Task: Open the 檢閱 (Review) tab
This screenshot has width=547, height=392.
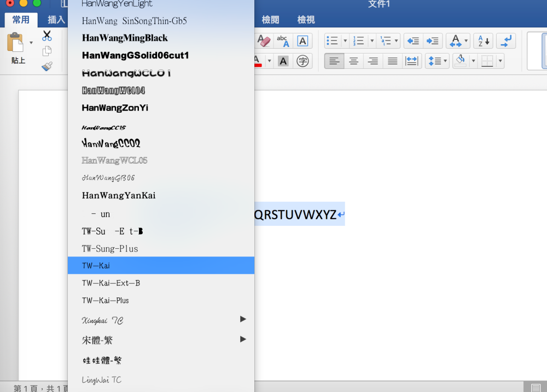Action: (270, 20)
